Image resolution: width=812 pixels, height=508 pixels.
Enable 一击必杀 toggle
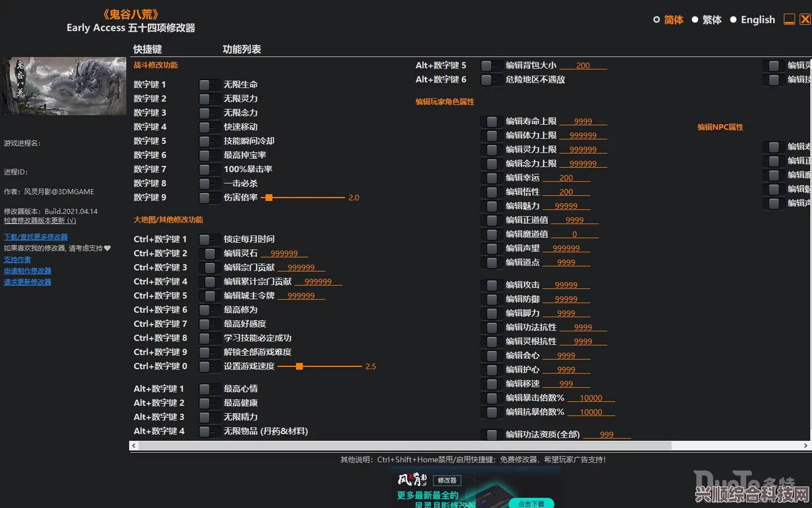[209, 183]
